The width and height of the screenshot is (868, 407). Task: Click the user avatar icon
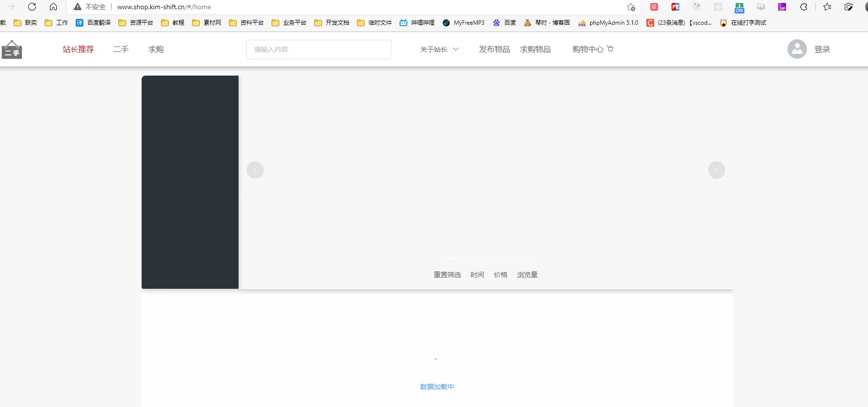click(x=797, y=49)
